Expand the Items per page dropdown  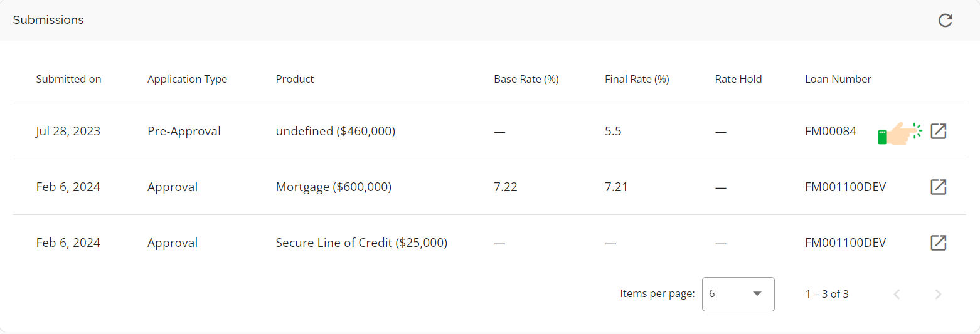(x=738, y=294)
